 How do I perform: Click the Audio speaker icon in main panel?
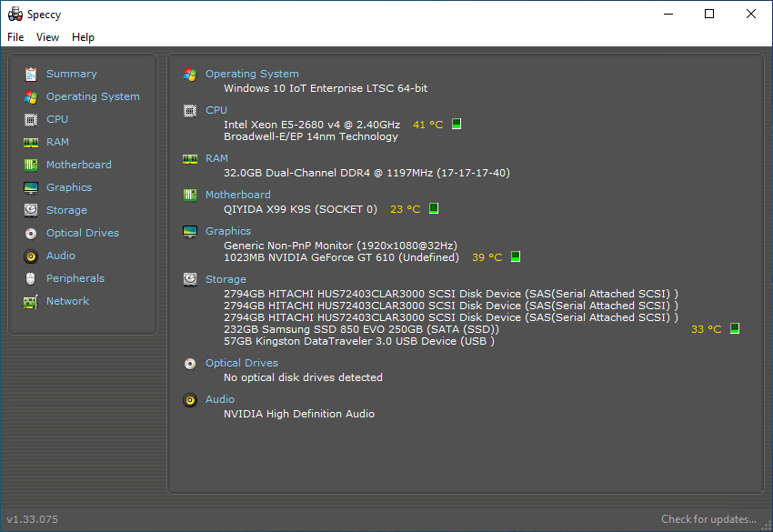pos(190,400)
